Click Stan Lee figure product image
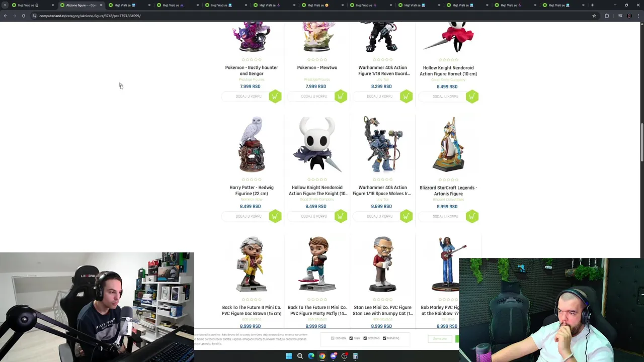 pyautogui.click(x=383, y=264)
